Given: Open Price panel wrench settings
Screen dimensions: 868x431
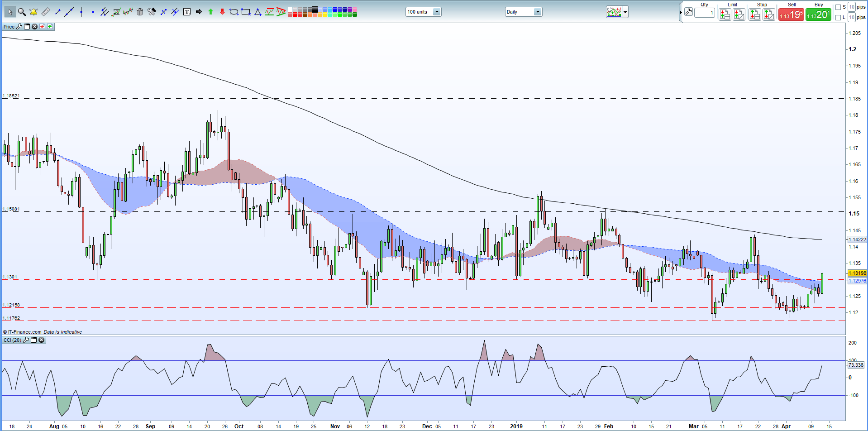Looking at the screenshot, I should click(x=19, y=27).
